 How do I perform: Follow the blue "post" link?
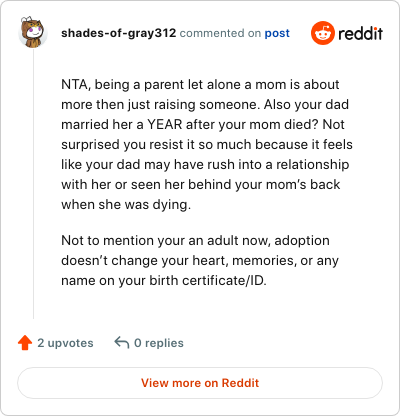click(x=277, y=33)
